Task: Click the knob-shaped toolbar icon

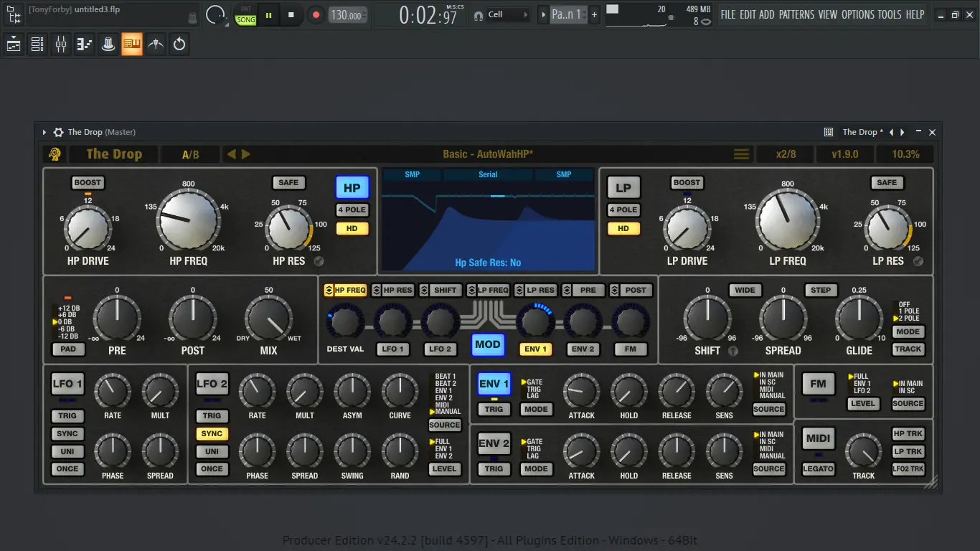Action: (108, 44)
